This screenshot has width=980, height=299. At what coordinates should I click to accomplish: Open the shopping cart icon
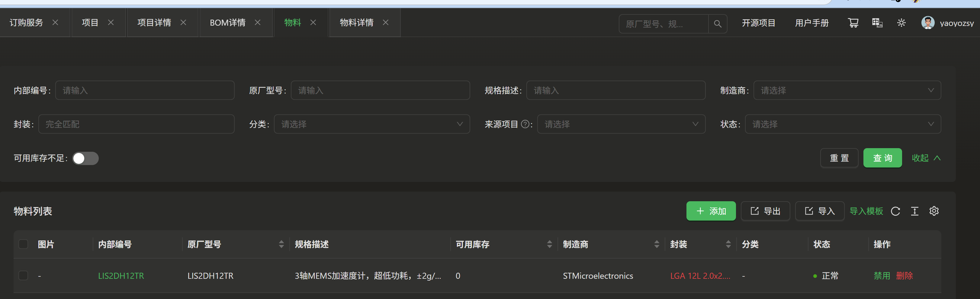[853, 23]
